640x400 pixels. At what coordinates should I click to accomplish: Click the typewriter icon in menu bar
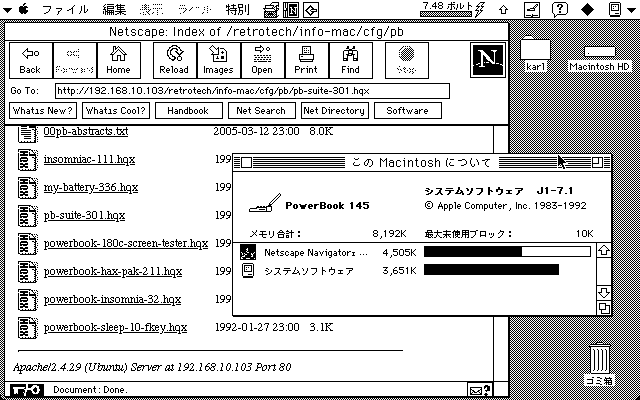click(271, 10)
